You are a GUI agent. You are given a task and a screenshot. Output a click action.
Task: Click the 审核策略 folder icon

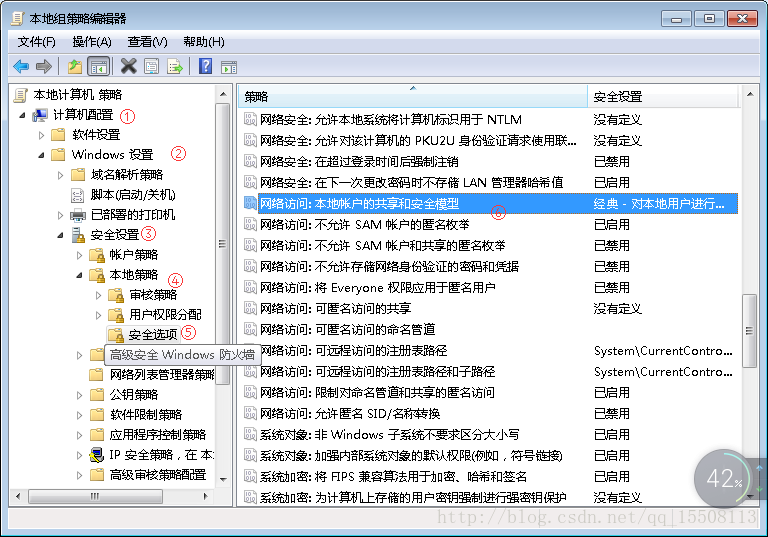click(116, 295)
